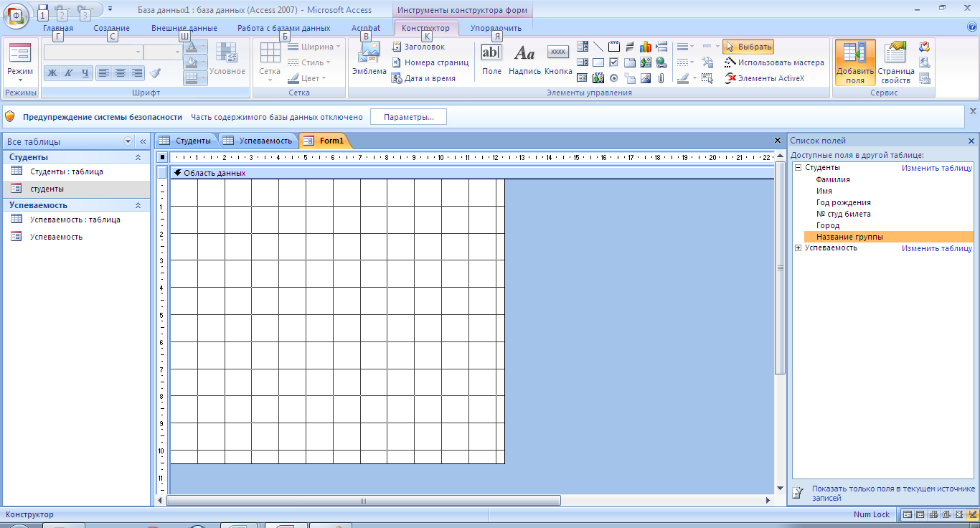This screenshot has height=528, width=980.
Task: Select the combo box control icon
Action: pyautogui.click(x=583, y=47)
